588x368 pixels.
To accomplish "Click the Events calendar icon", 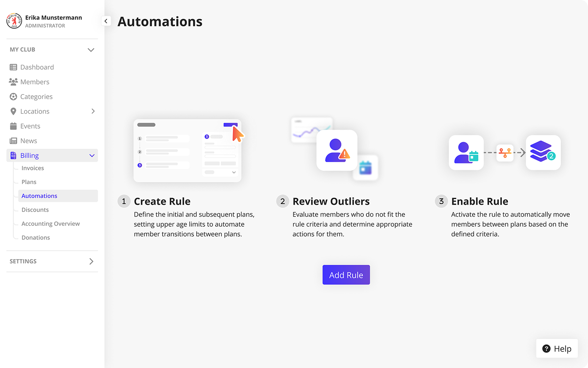I will [x=13, y=126].
